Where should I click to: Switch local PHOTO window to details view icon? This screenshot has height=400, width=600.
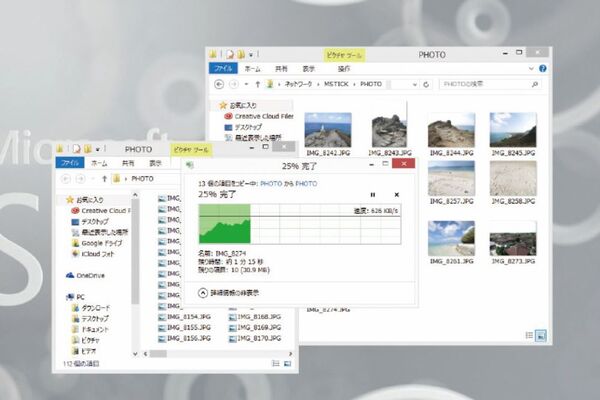[276, 363]
